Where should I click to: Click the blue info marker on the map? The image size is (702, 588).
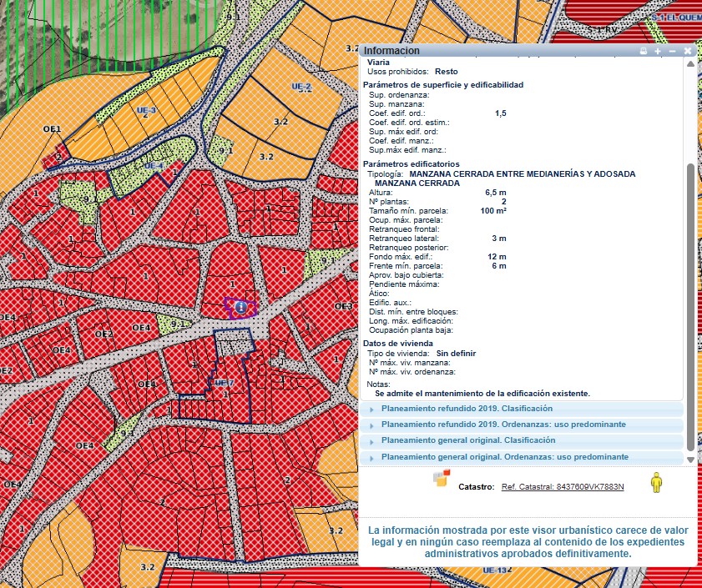coord(241,307)
